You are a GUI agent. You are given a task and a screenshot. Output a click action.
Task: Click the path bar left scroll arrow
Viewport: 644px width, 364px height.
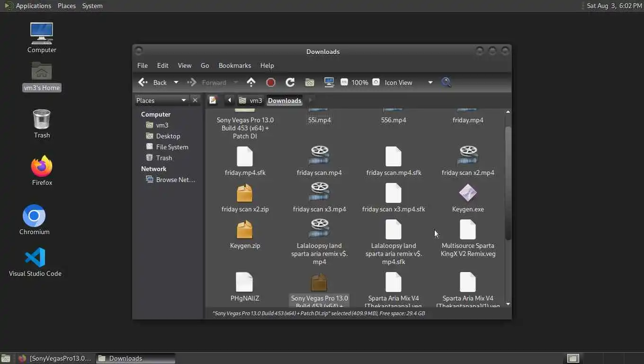point(229,100)
